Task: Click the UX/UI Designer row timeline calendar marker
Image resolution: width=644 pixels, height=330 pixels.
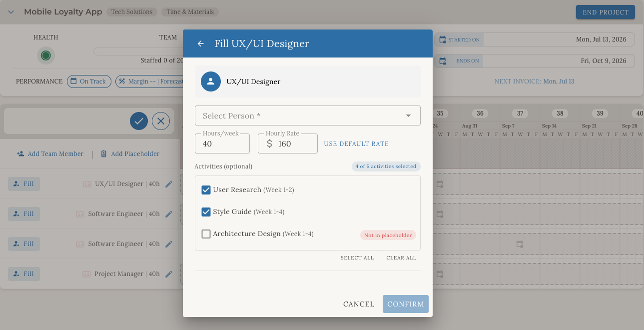Action: (440, 184)
